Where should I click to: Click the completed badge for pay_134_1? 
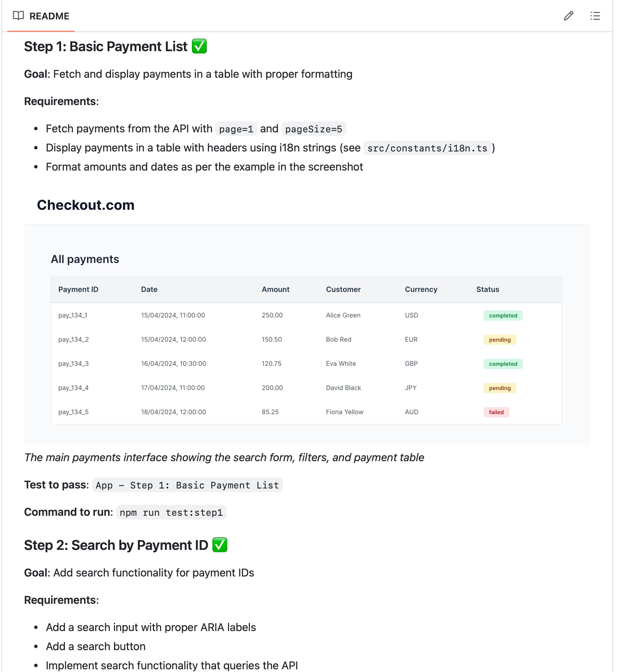(x=503, y=316)
